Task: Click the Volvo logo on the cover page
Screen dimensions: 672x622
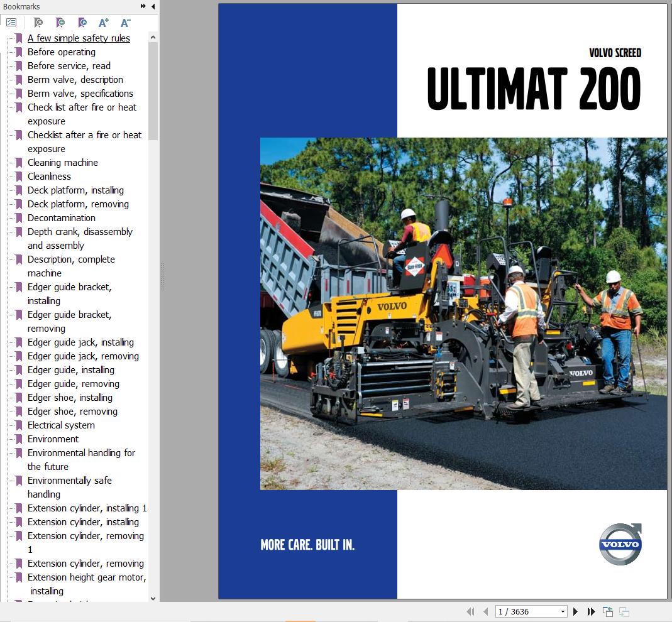Action: coord(620,544)
